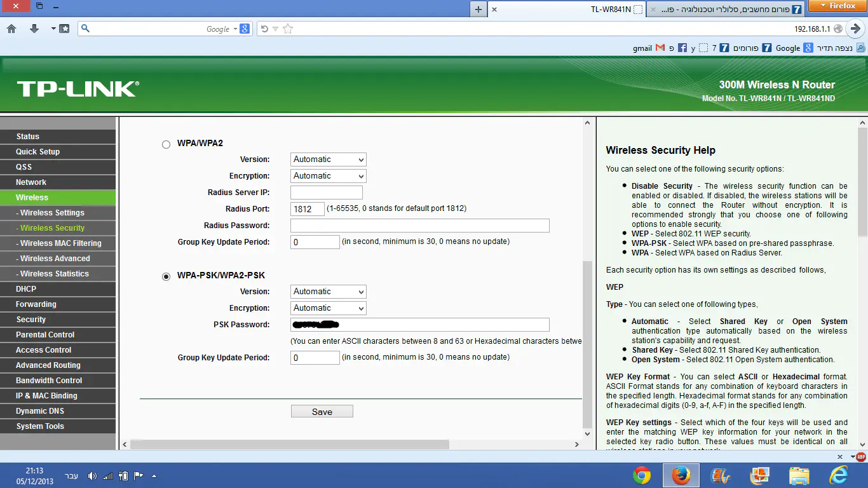The width and height of the screenshot is (868, 488).
Task: Open the Facebook bookmark icon
Action: pyautogui.click(x=682, y=48)
